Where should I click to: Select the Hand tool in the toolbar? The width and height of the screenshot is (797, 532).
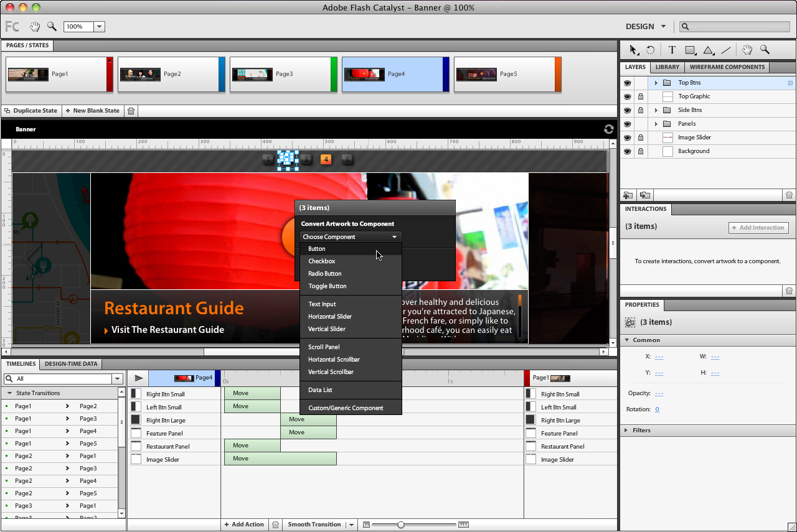point(747,49)
